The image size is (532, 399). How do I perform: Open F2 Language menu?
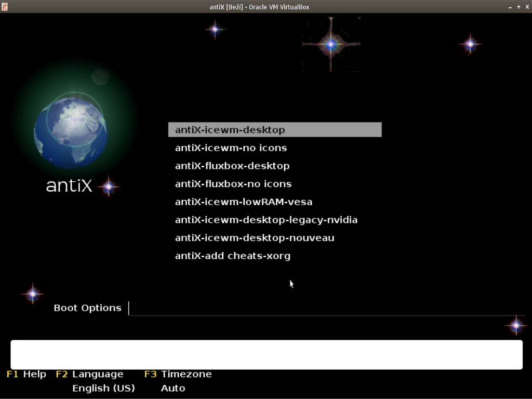click(x=89, y=374)
